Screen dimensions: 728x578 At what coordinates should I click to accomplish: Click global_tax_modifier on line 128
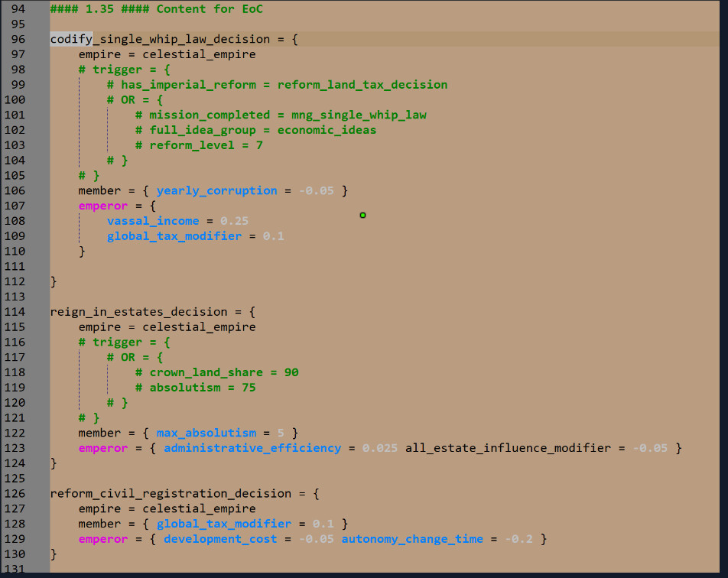pyautogui.click(x=224, y=524)
